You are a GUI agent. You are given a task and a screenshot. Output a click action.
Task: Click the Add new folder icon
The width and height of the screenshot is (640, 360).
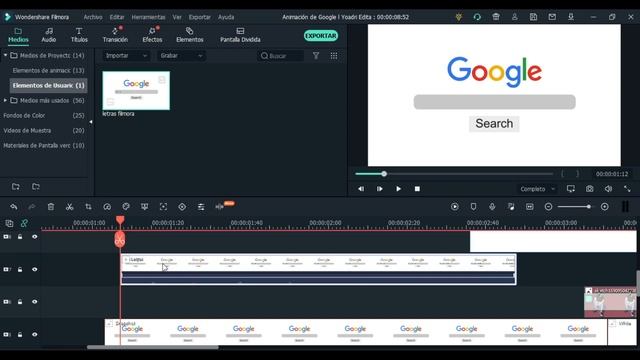[16, 187]
